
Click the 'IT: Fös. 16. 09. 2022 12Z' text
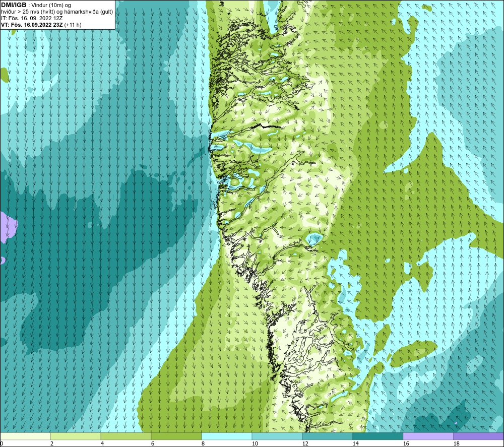32,18
